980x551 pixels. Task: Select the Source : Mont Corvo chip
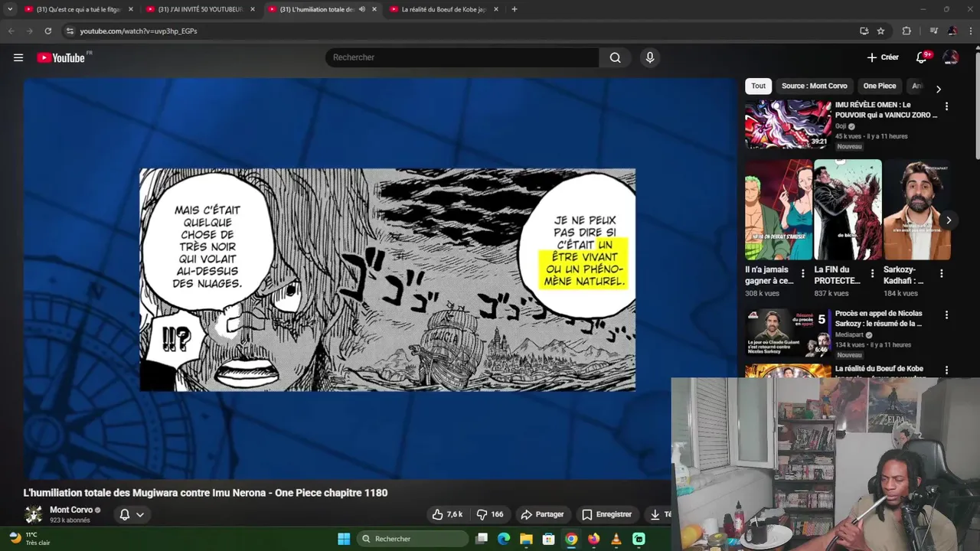tap(814, 86)
